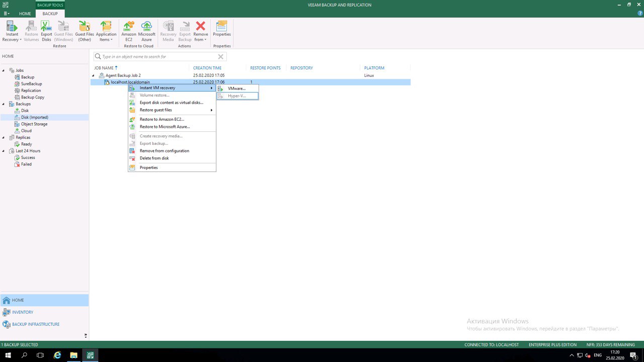Sort by CREATION TIME column header

point(207,68)
